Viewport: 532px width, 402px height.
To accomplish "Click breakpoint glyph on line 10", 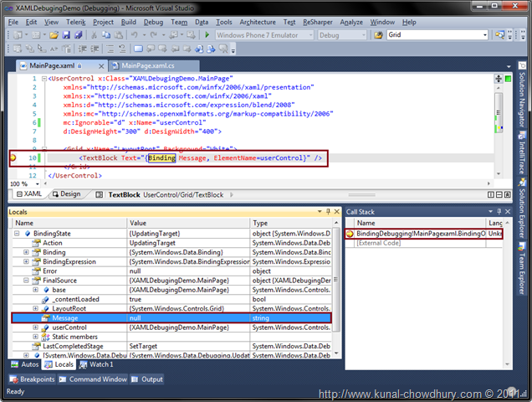I will click(13, 157).
